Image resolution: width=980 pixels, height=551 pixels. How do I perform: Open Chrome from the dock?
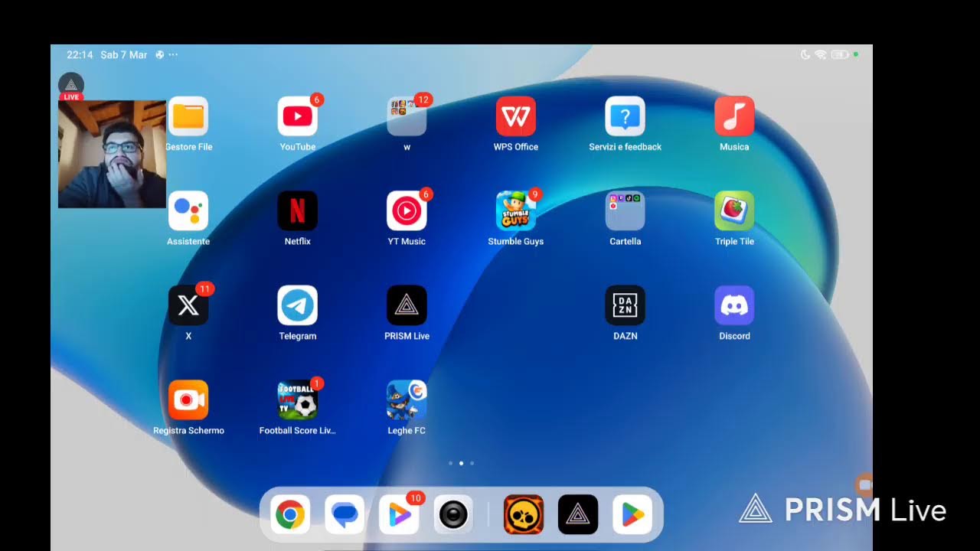point(290,514)
